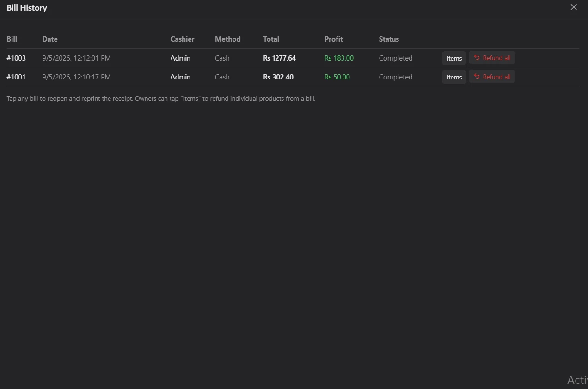
Task: Open Items for bill #1001
Action: click(454, 77)
